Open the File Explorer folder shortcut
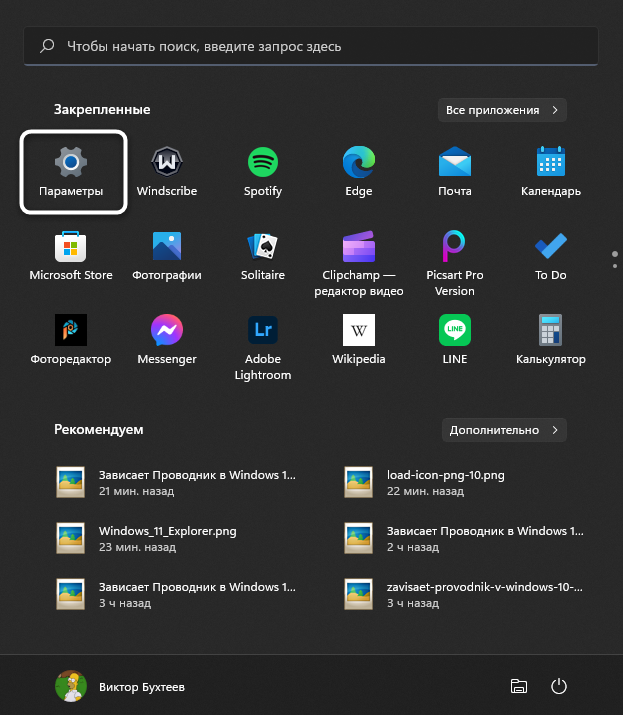Screen dimensions: 623x715 pos(519,686)
